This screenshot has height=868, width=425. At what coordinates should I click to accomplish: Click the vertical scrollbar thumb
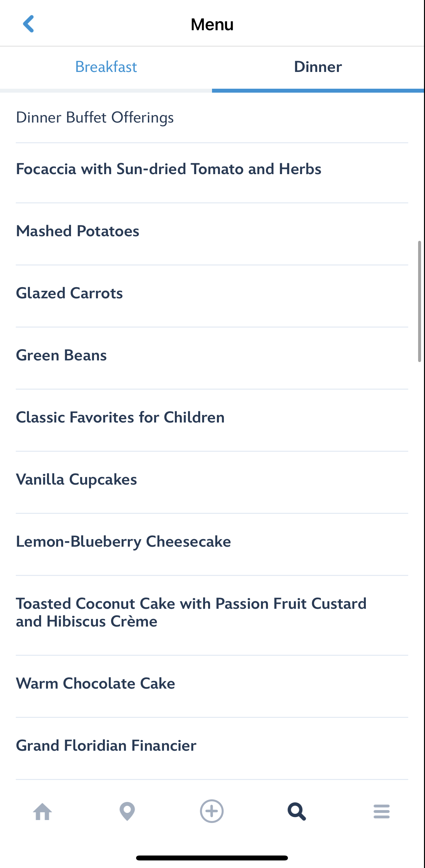420,302
